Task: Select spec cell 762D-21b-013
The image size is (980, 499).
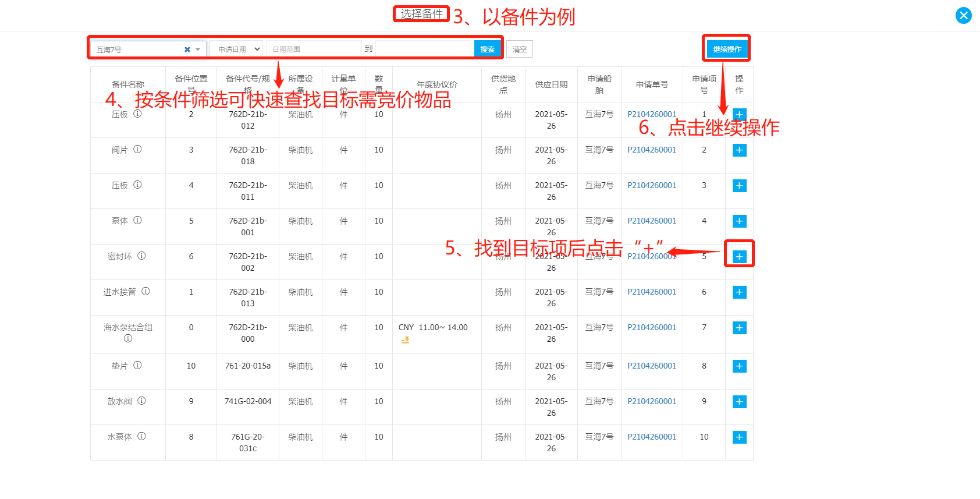Action: coord(248,298)
